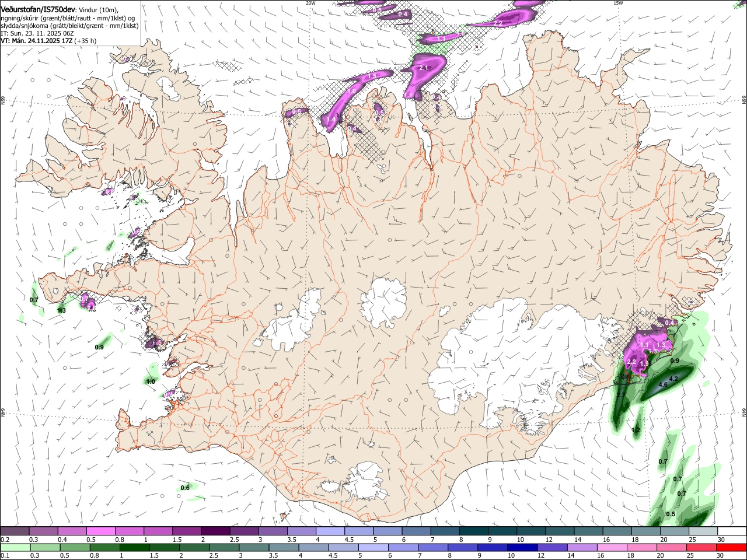Click upper legend swatch starting at 10
Screen dimensions: 747x560
[x=530, y=531]
